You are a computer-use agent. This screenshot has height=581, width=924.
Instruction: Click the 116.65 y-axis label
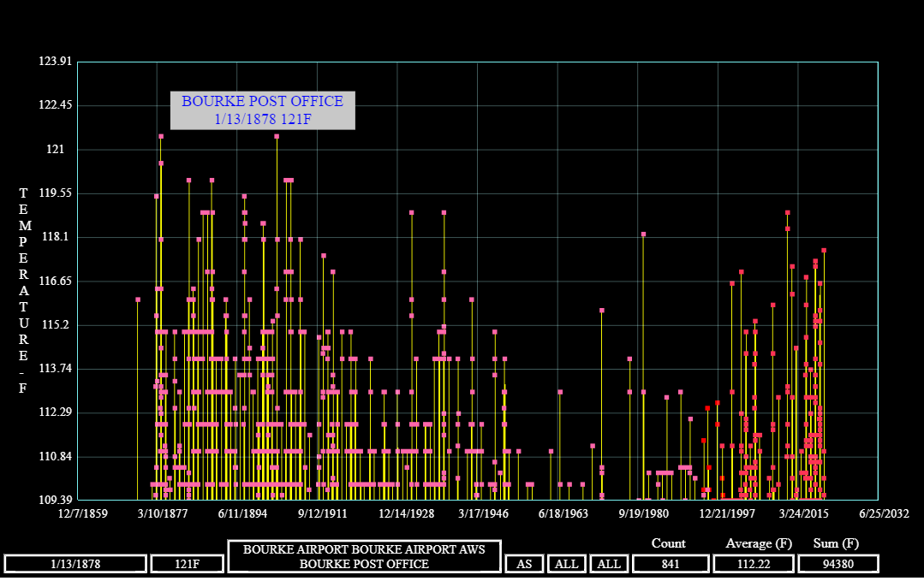click(x=55, y=281)
